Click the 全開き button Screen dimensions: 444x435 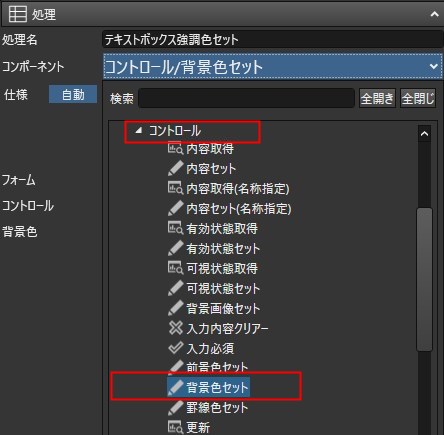377,99
